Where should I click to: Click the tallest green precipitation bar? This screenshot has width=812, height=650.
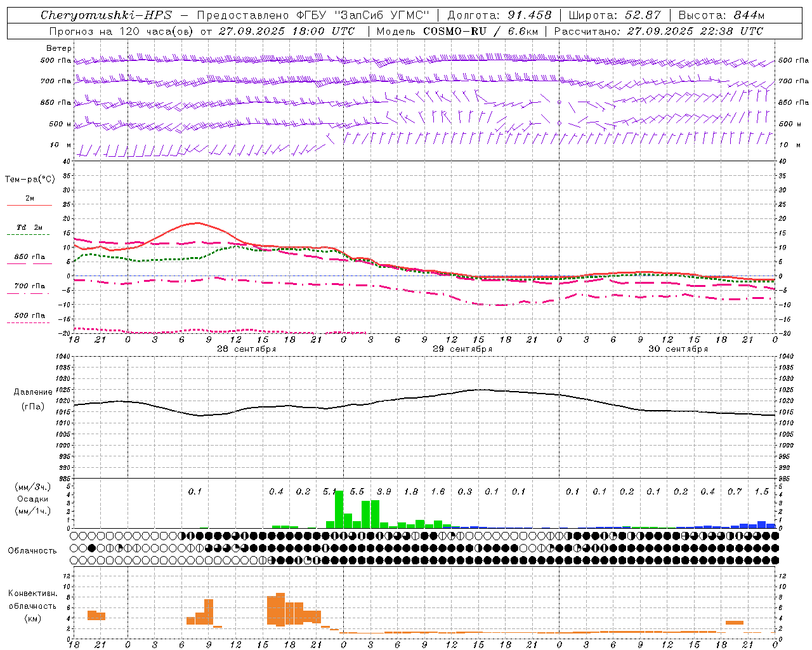click(339, 509)
